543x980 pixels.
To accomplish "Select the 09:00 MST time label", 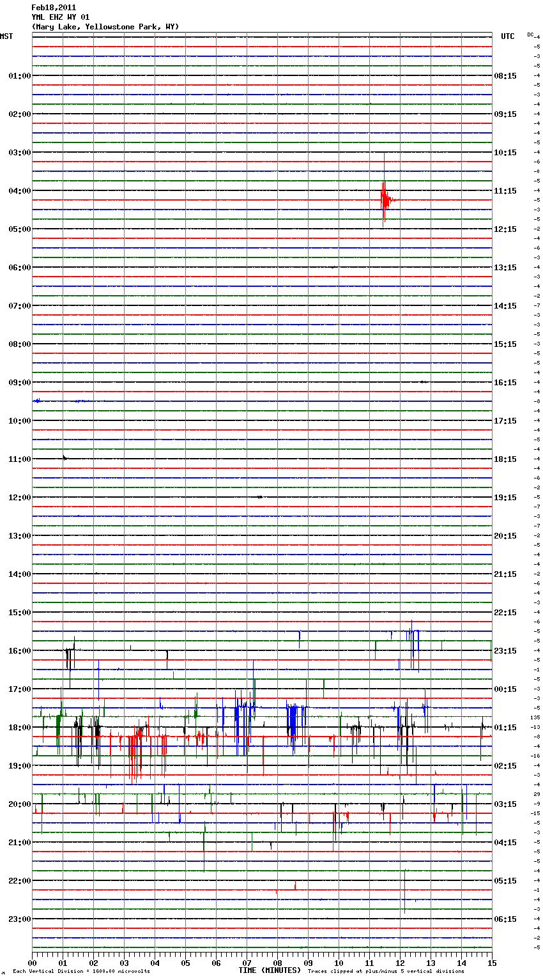I will pyautogui.click(x=19, y=383).
